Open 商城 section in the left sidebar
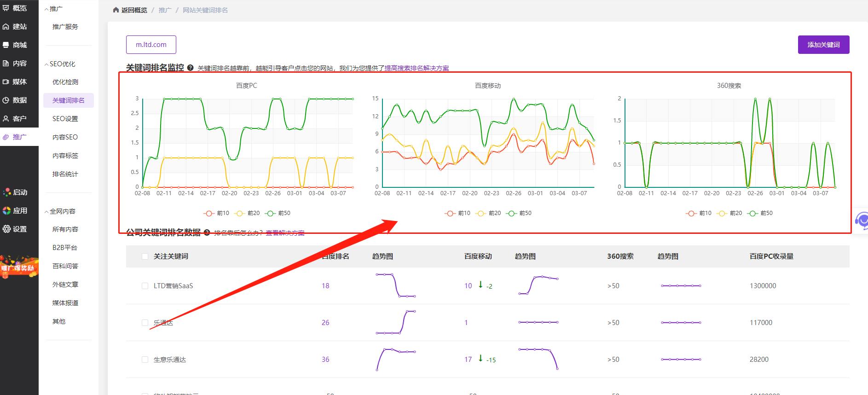868x395 pixels. coord(15,45)
